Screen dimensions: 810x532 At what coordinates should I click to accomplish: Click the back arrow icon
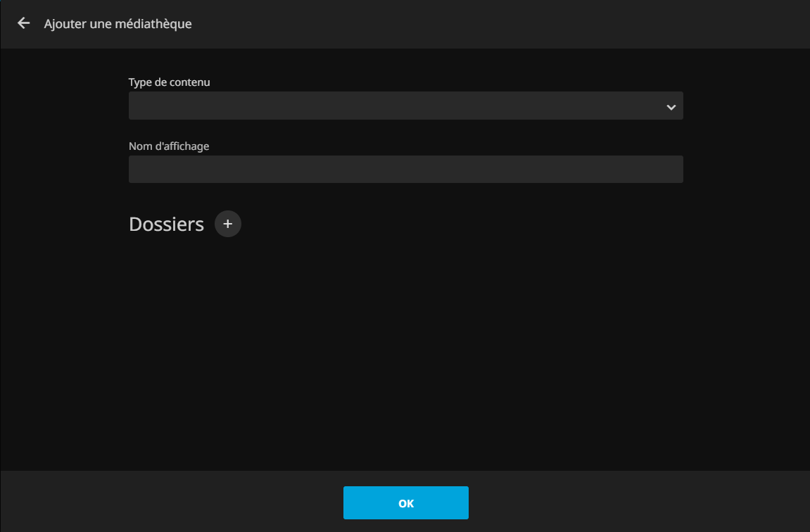pyautogui.click(x=24, y=23)
